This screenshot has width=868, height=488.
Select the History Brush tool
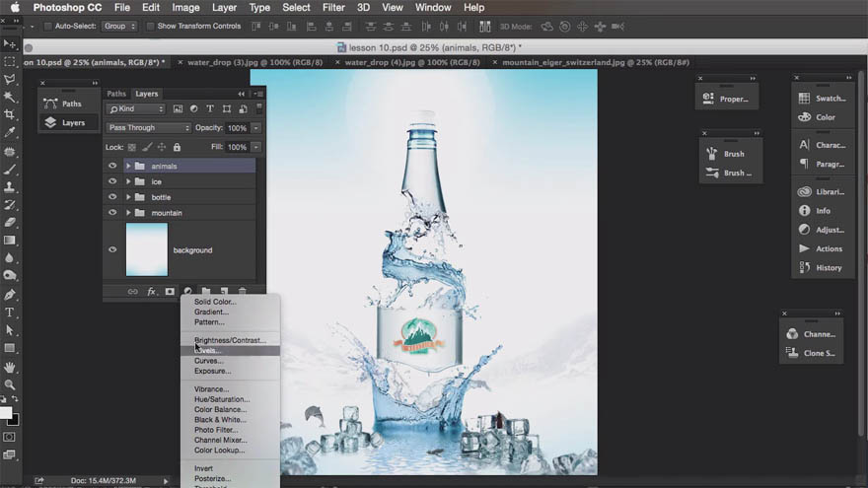click(10, 205)
